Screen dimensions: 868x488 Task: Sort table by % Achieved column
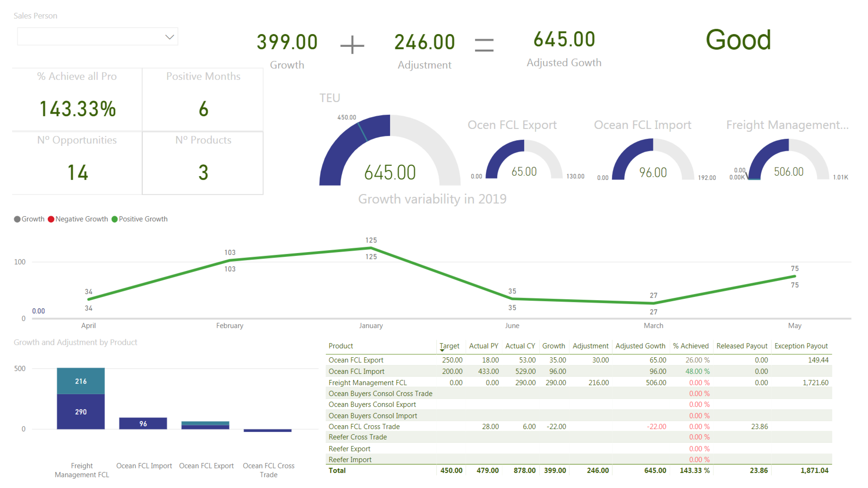tap(691, 346)
